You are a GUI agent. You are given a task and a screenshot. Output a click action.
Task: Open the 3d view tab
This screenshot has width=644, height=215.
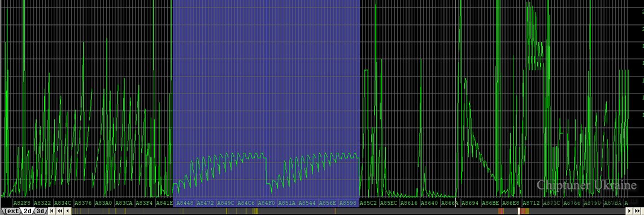[40, 211]
